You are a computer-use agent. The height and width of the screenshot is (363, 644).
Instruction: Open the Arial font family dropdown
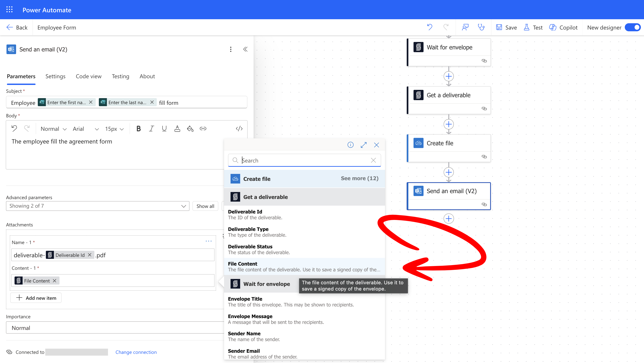pos(85,129)
